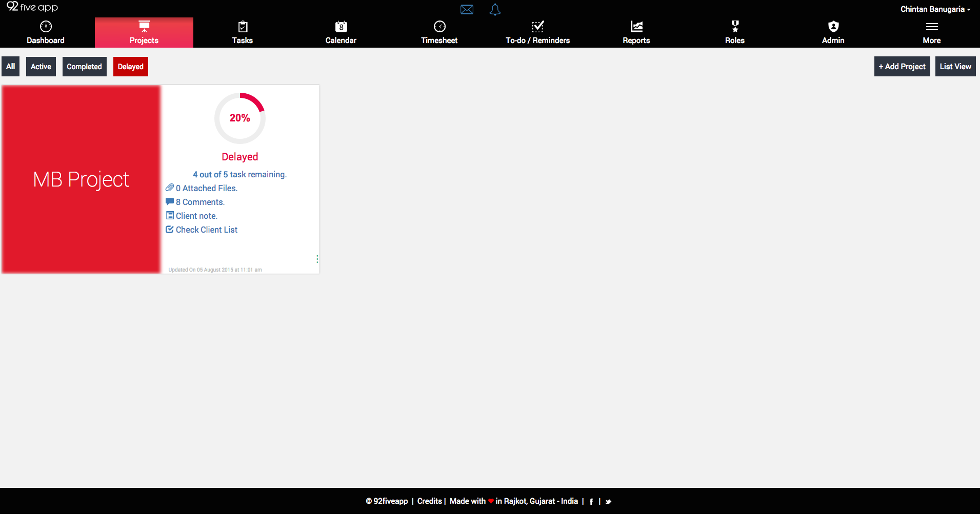Click the Projects presentation board icon

tap(144, 26)
